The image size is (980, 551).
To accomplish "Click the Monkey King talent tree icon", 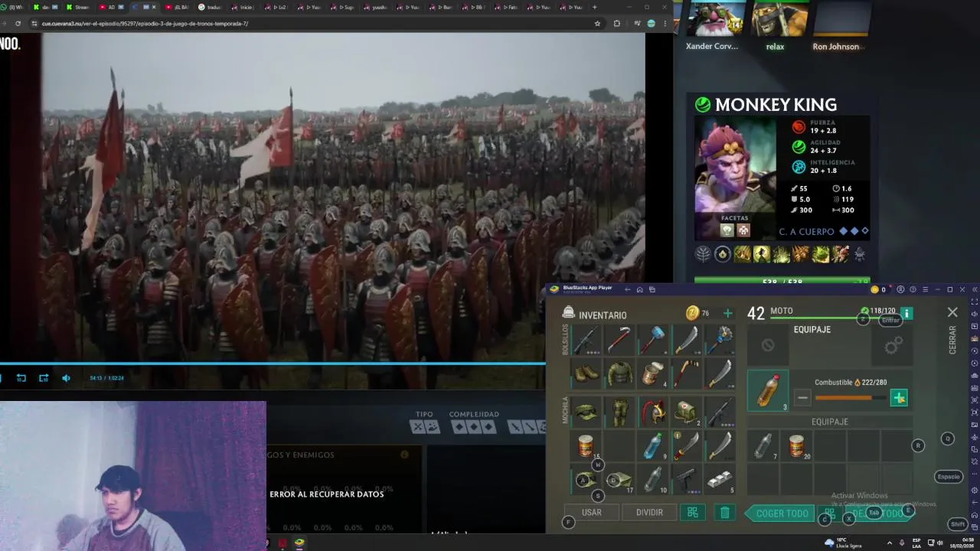I will click(x=703, y=254).
